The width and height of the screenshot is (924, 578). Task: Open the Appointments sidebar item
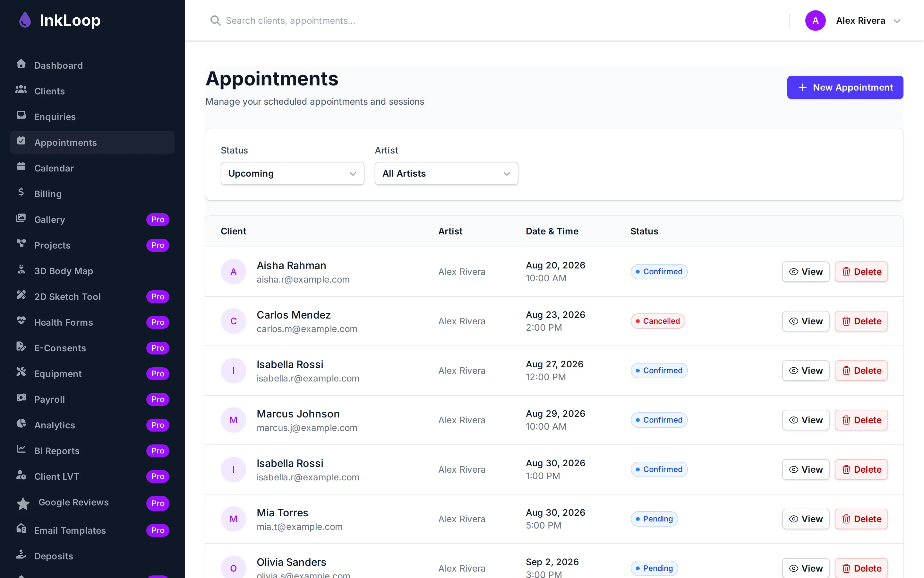(92, 143)
